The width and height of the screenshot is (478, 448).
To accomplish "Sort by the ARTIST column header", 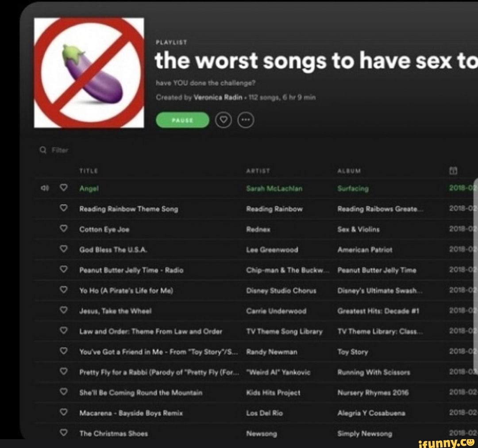I will 258,171.
